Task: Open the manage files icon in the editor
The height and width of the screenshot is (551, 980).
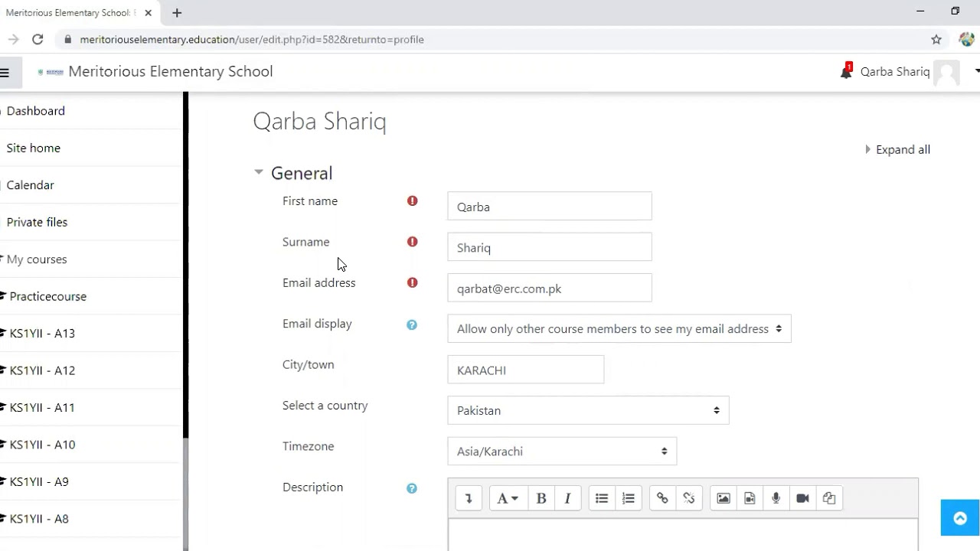Action: (x=829, y=498)
